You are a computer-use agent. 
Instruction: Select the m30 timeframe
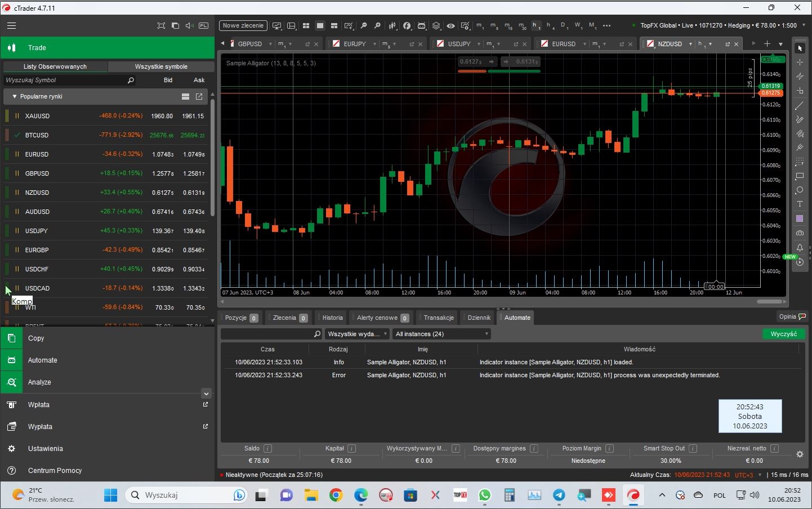[x=522, y=26]
